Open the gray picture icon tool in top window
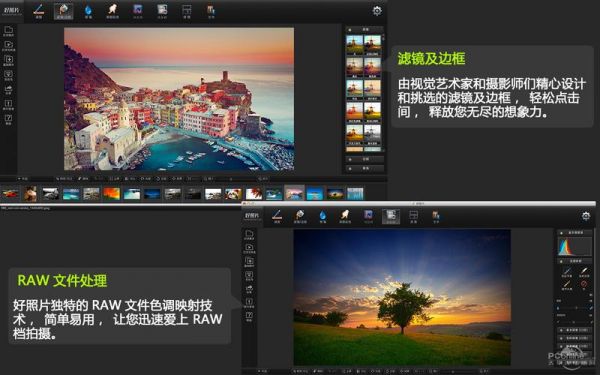Viewport: 600px width, 375px height. tap(162, 11)
